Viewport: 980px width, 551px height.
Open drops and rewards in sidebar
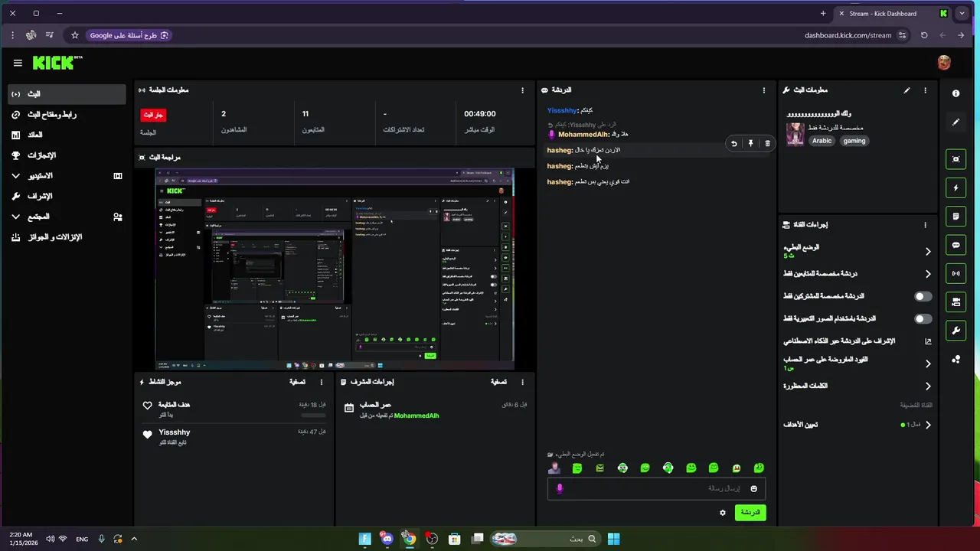(x=67, y=237)
